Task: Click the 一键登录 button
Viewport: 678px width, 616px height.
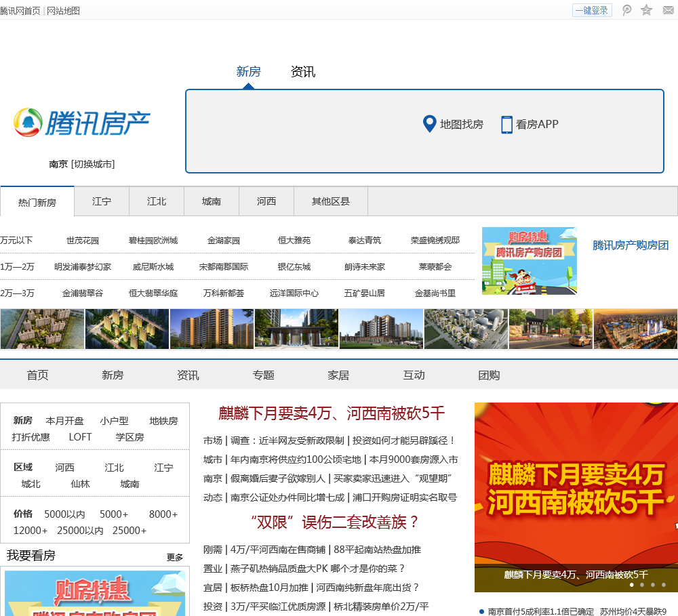Action: pos(592,10)
